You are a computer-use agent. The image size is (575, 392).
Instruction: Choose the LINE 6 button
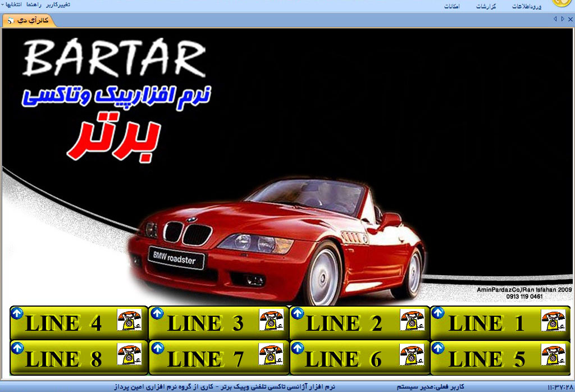(x=359, y=358)
